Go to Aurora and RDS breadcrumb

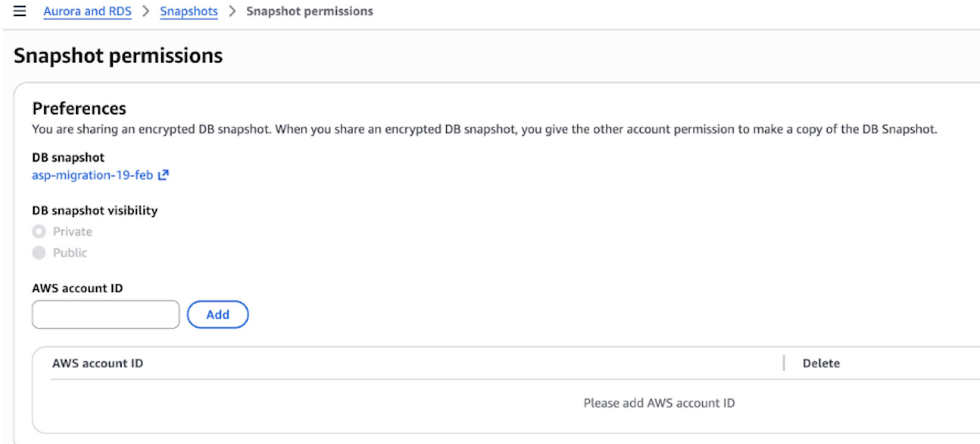pos(87,11)
